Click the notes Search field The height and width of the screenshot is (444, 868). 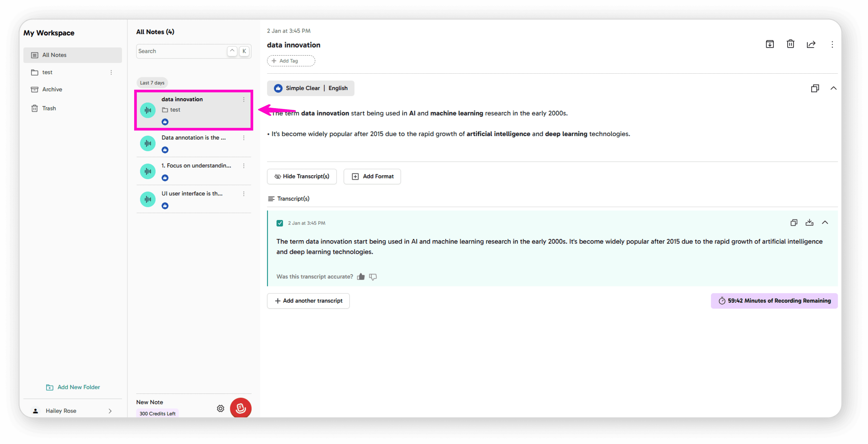181,51
